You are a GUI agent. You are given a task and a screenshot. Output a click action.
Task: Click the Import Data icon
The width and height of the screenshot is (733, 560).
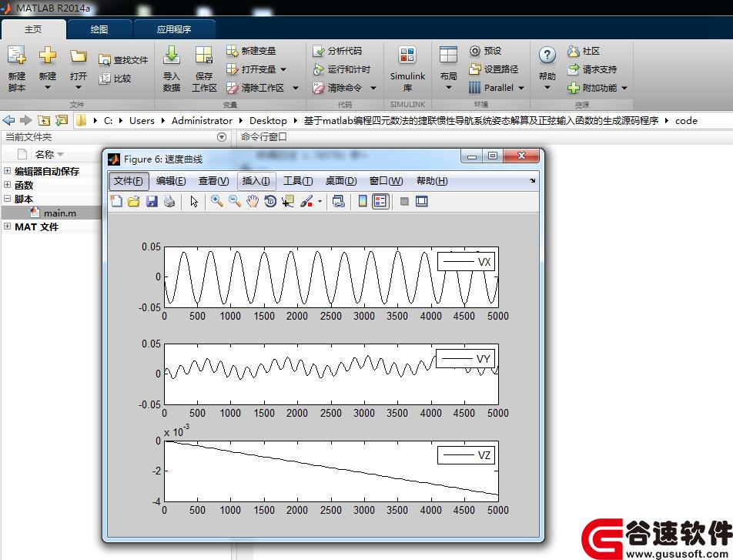[171, 55]
